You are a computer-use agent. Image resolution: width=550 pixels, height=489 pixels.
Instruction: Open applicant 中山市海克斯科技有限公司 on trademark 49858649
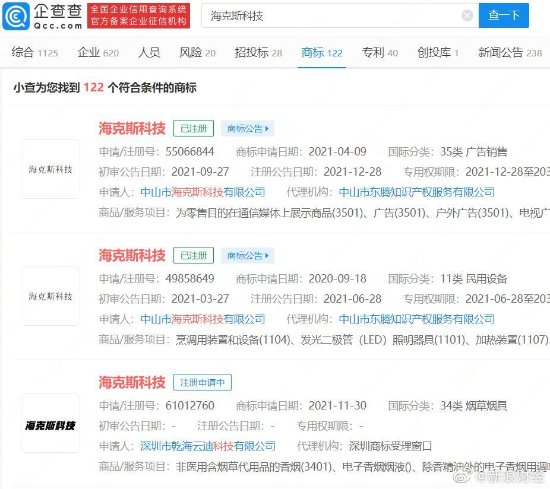[203, 319]
